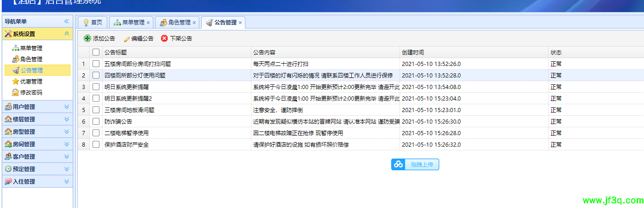Sort by the 创建时间 column header
The width and height of the screenshot is (644, 208).
pyautogui.click(x=474, y=52)
